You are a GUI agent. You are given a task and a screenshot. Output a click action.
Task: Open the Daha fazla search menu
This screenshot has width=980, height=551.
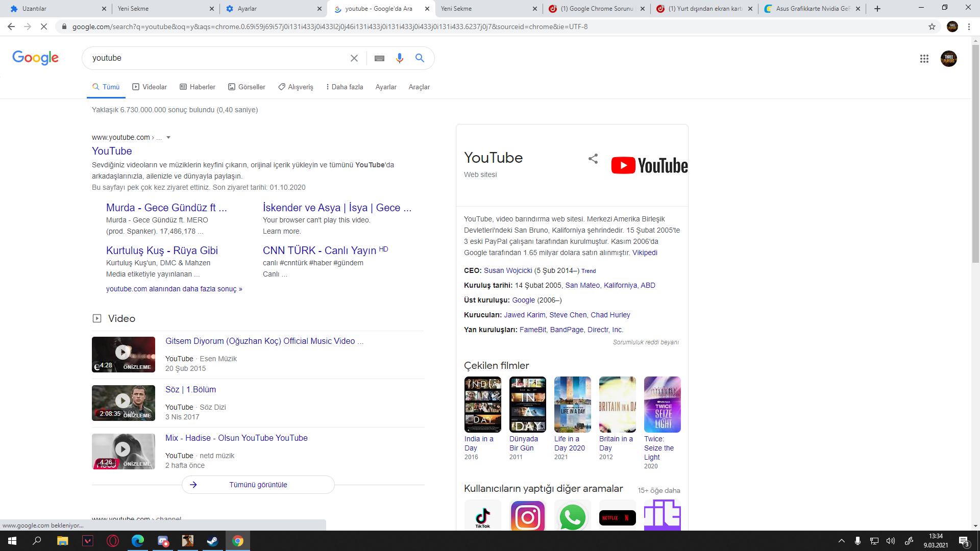click(x=344, y=87)
